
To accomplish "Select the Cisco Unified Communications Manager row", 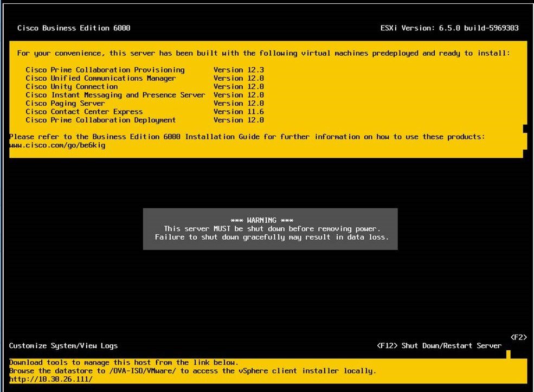I will click(x=145, y=78).
